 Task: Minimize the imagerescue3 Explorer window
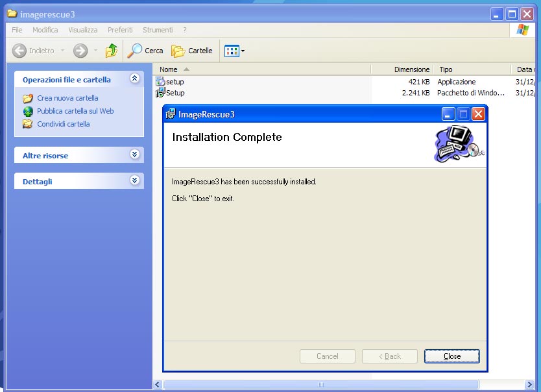pos(497,14)
